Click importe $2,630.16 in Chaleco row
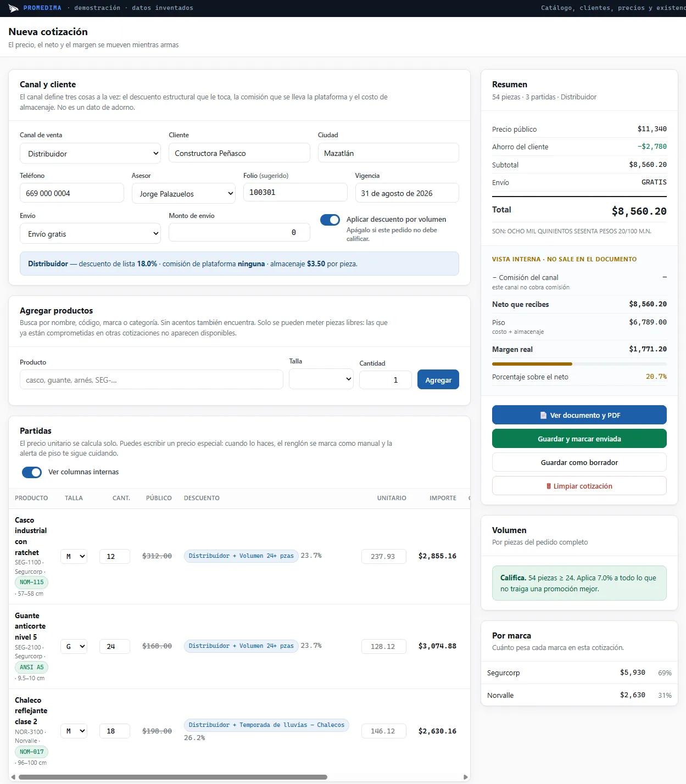The width and height of the screenshot is (686, 784). [x=437, y=731]
